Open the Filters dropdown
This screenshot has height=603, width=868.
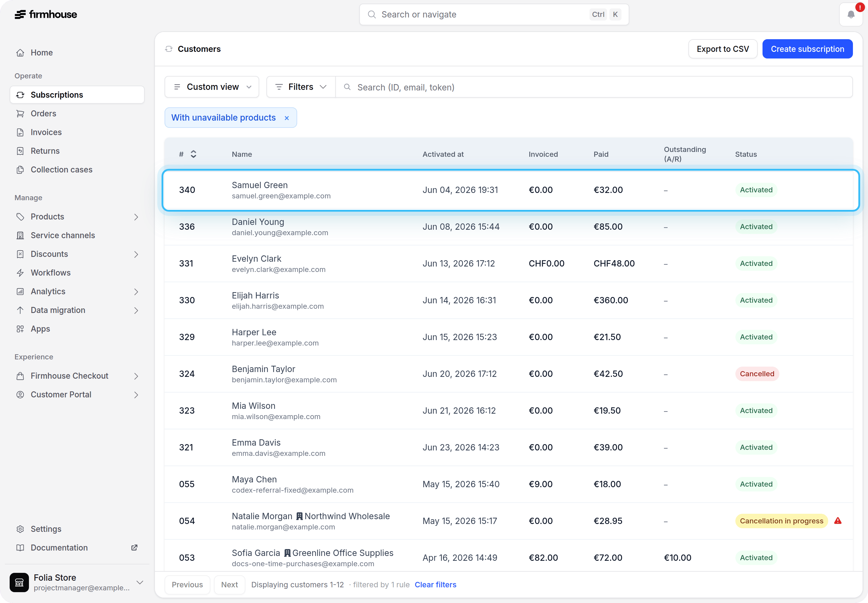[301, 87]
